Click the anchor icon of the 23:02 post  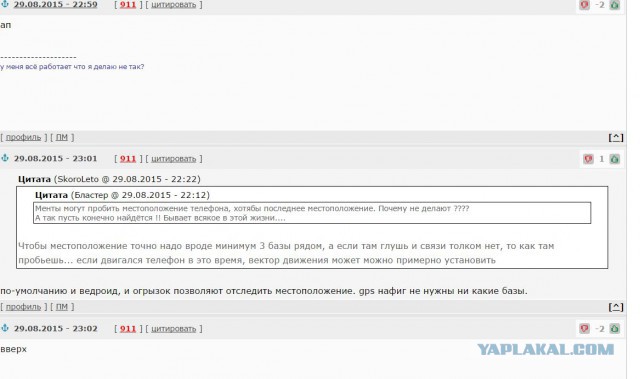[5, 328]
